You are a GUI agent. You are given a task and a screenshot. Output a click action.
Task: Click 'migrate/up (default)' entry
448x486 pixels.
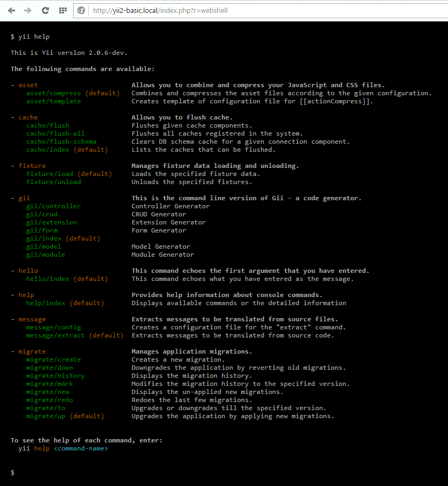tap(65, 415)
